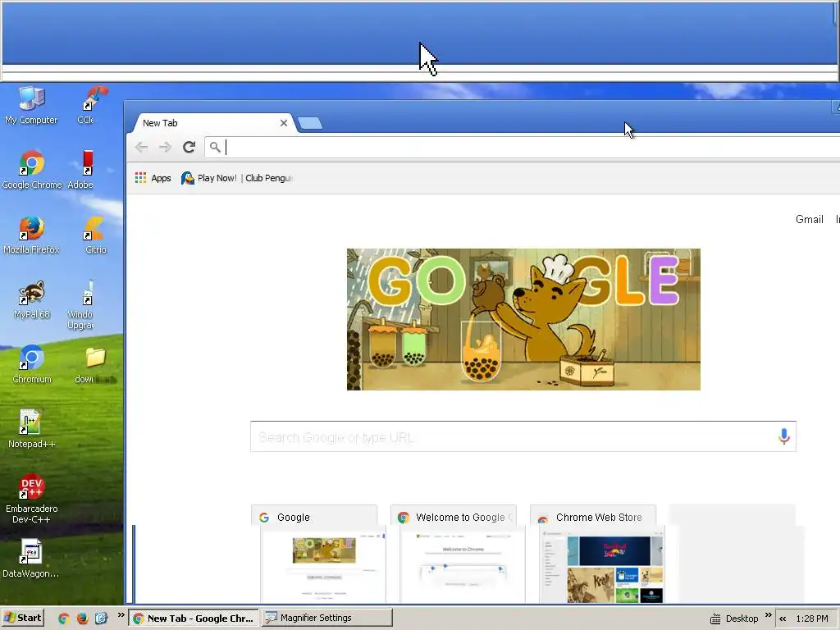Open Magnifier Settings from the taskbar
Viewport: 840px width, 630px height.
click(x=327, y=619)
